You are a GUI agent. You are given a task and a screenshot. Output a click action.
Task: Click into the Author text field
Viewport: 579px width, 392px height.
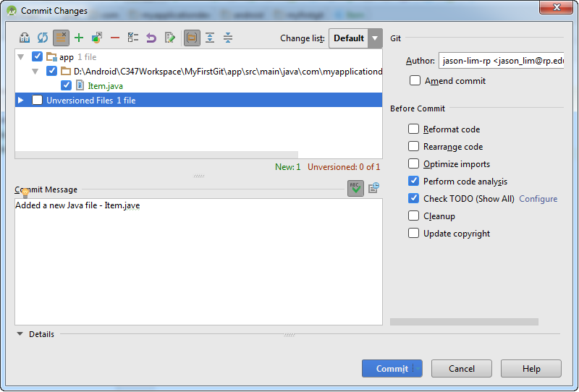coord(500,61)
